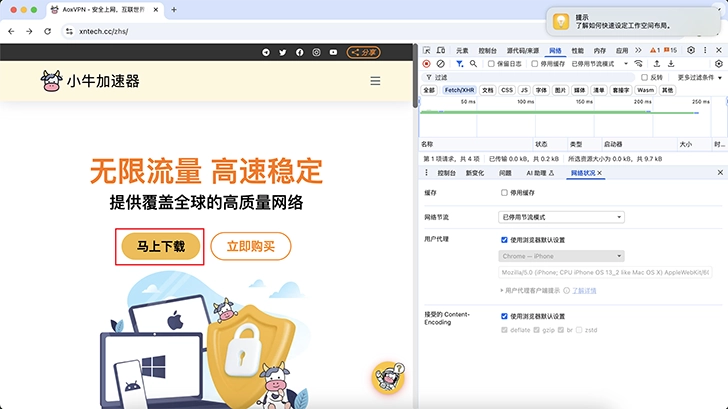Click the YouTube icon in site header
This screenshot has width=728, height=409.
(333, 52)
